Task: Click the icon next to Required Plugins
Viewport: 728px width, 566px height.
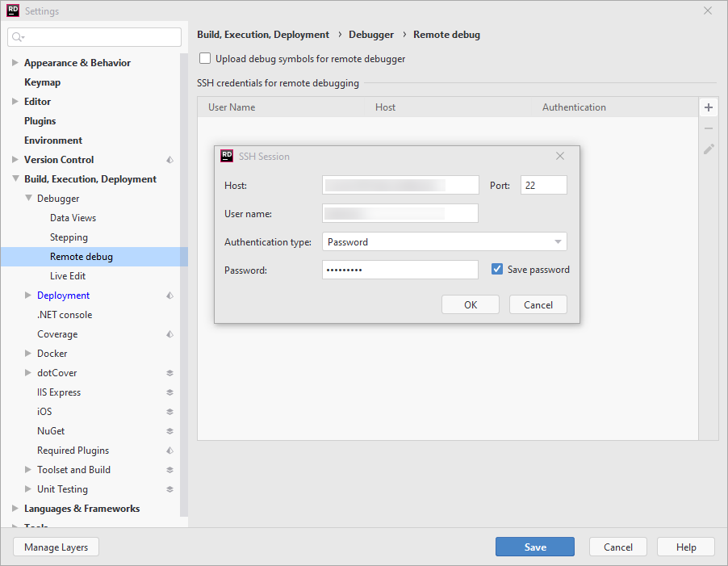Action: click(x=169, y=450)
